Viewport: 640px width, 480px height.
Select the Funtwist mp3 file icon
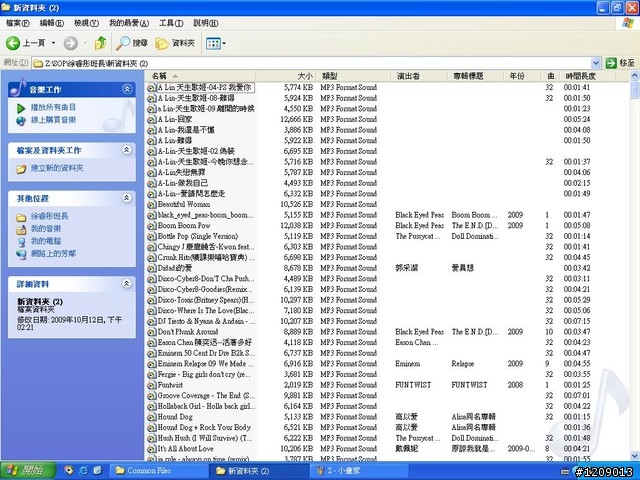[152, 385]
